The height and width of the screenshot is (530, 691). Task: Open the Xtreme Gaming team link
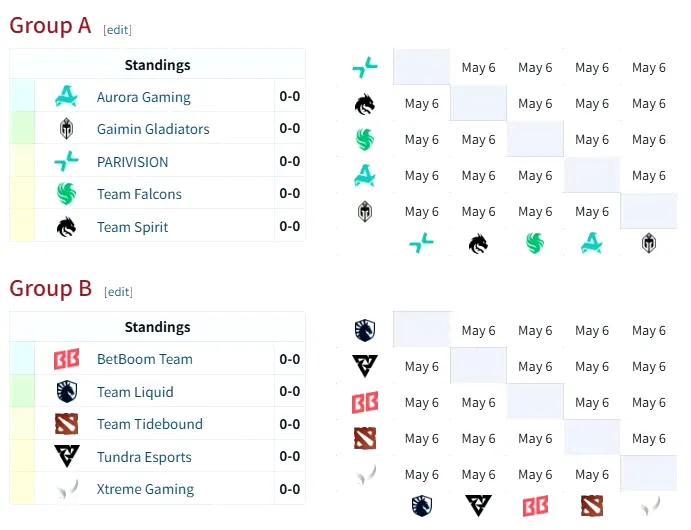tap(145, 489)
